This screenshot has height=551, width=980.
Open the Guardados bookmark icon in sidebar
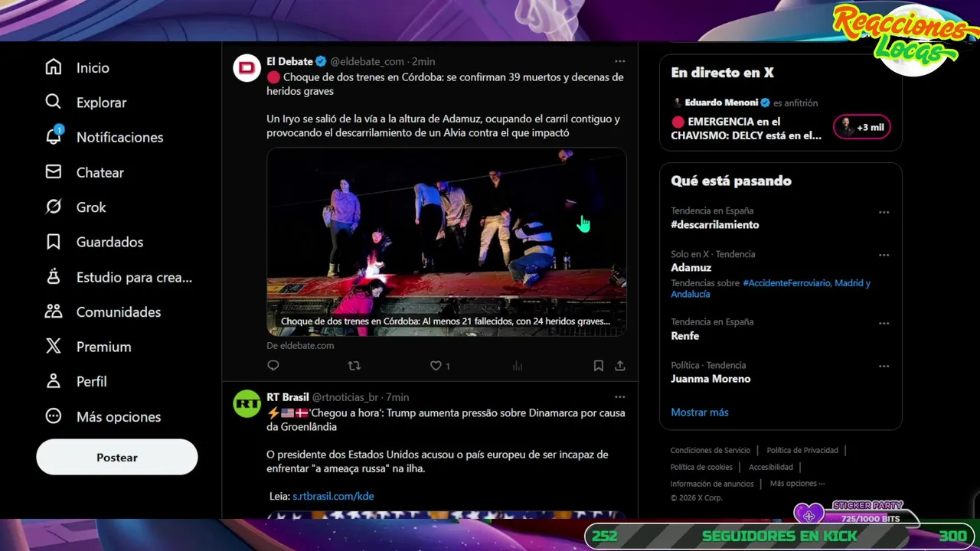tap(53, 242)
